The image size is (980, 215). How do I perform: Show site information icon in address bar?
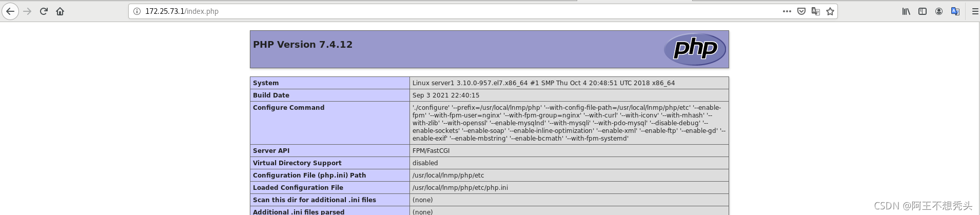137,11
